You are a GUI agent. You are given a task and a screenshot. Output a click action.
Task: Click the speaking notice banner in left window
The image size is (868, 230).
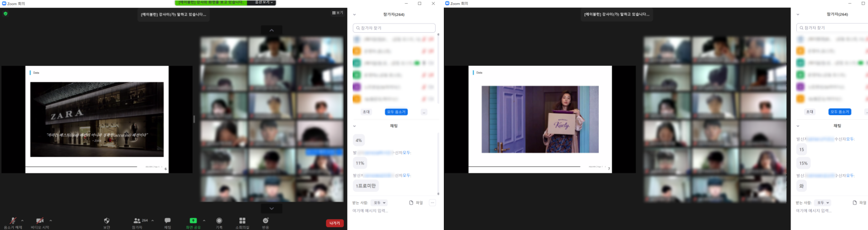[174, 15]
